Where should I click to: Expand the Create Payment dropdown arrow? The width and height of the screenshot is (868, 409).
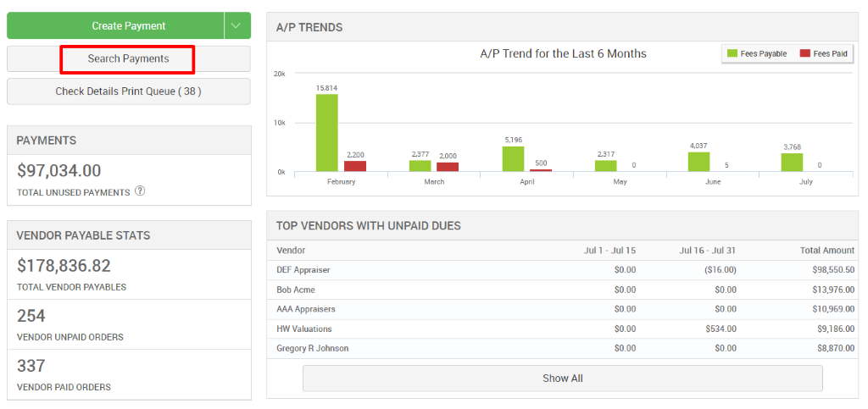[x=238, y=26]
